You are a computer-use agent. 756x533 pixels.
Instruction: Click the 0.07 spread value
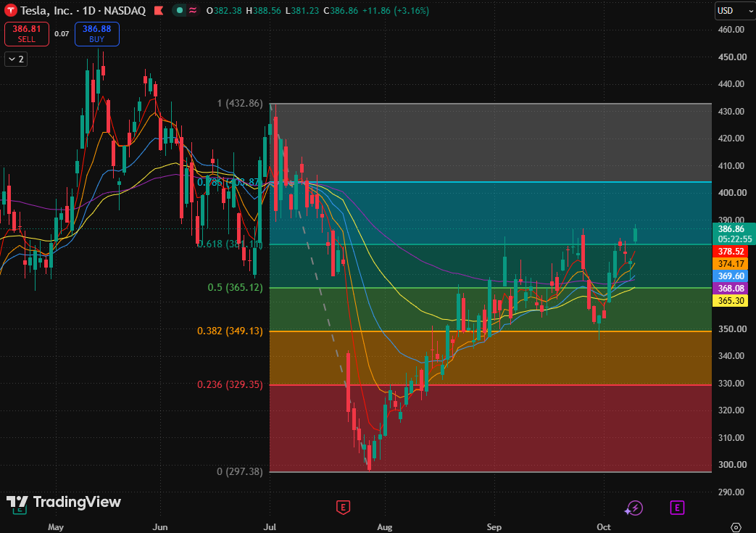click(x=62, y=34)
